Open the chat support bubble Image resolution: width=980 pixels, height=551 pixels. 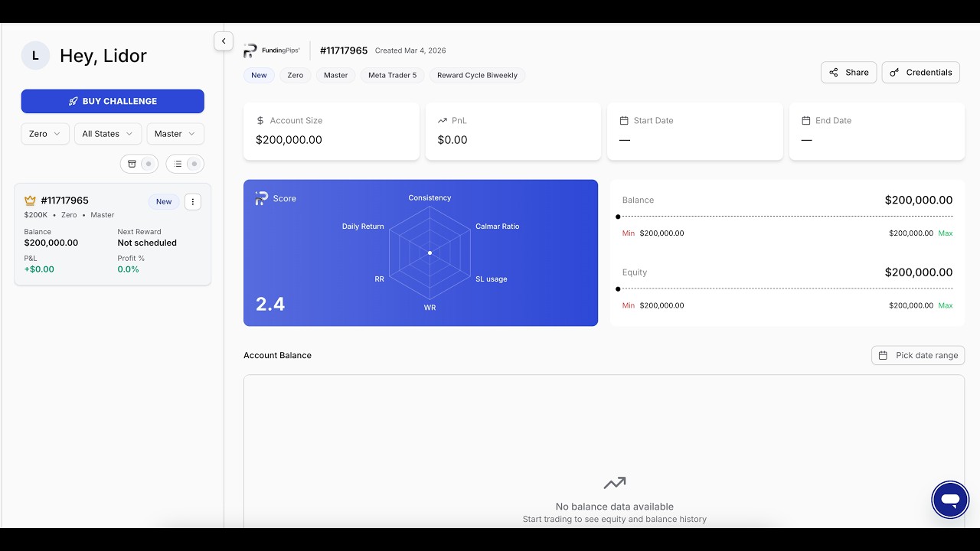coord(950,500)
